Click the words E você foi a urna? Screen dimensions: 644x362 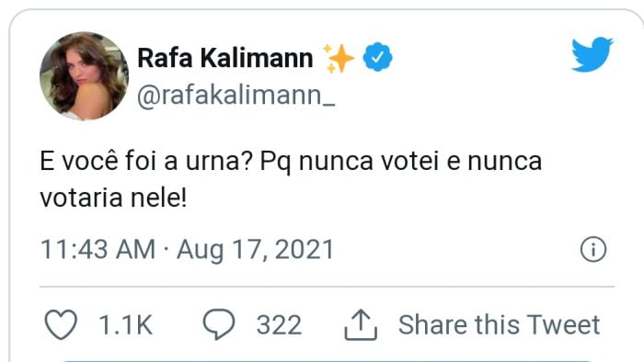[145, 161]
